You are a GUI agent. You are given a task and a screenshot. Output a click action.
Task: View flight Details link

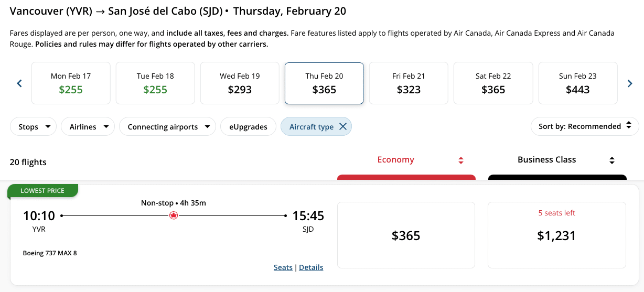point(311,267)
